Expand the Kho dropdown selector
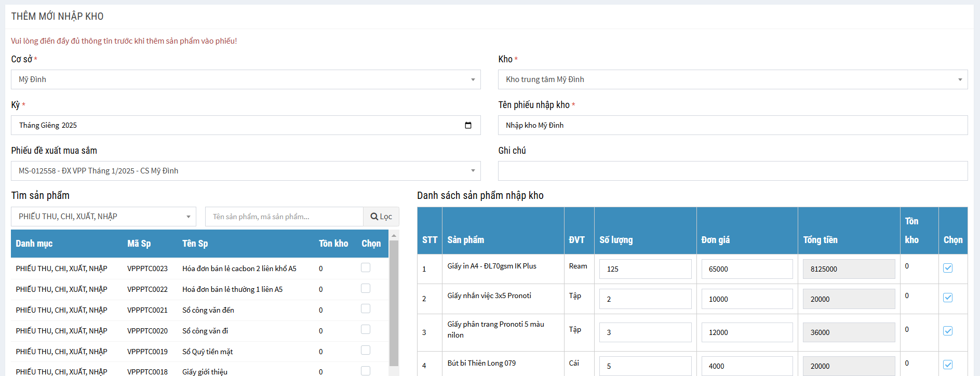This screenshot has height=376, width=980. click(x=732, y=79)
